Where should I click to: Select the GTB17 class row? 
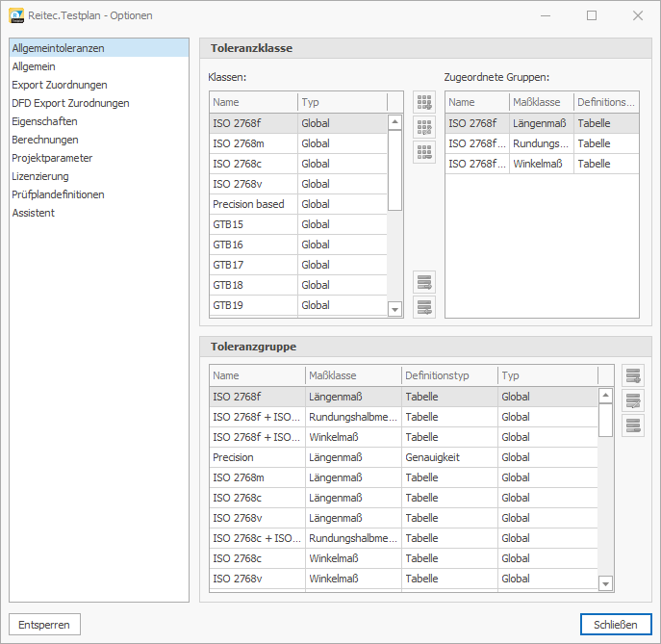point(254,265)
